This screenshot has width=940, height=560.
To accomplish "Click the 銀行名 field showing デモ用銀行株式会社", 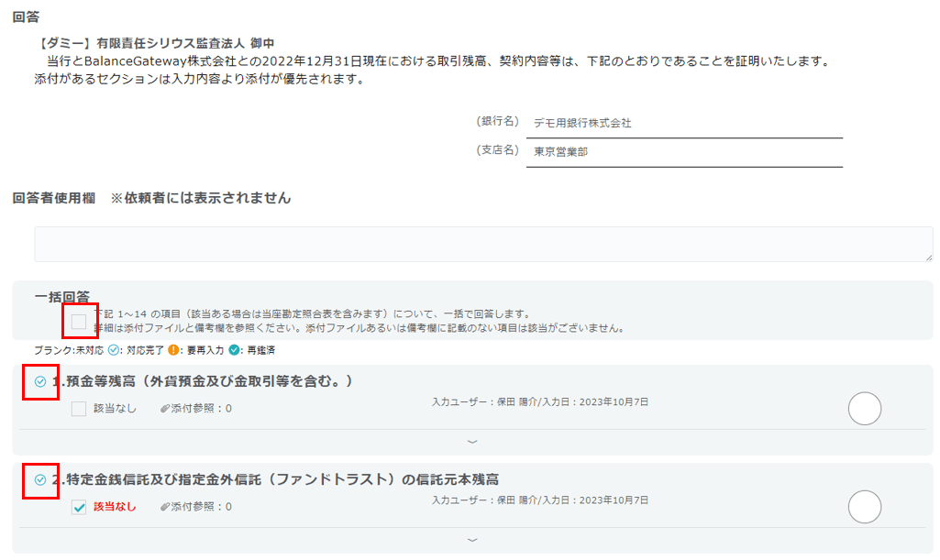I will (x=683, y=123).
